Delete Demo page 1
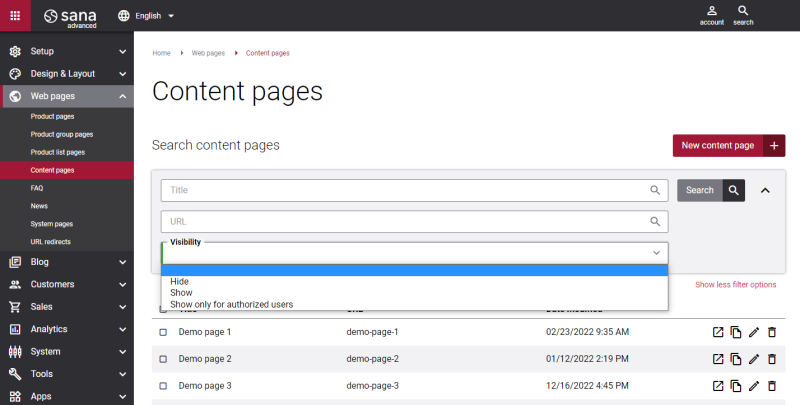 772,332
